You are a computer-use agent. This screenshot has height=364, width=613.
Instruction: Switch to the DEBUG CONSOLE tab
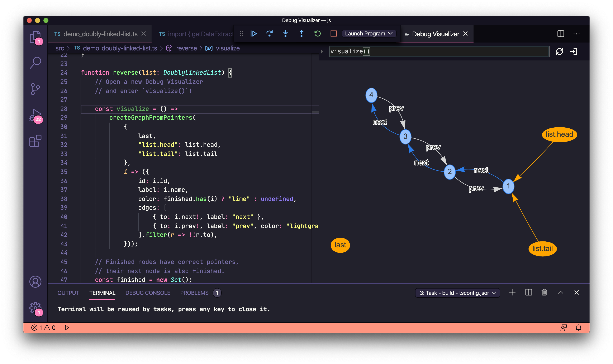point(148,293)
